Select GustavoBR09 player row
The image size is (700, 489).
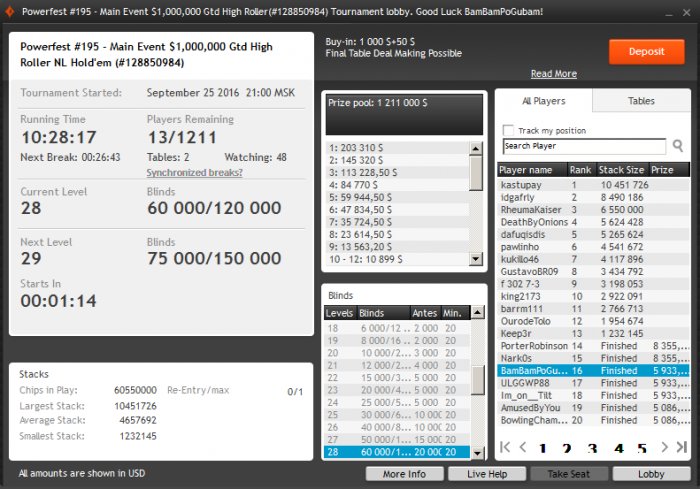[x=593, y=272]
